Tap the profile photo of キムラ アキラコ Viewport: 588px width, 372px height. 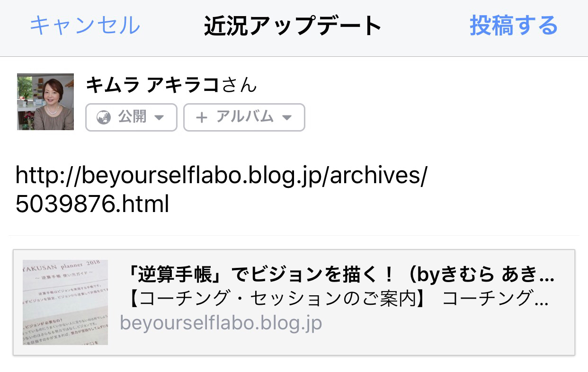(x=45, y=102)
